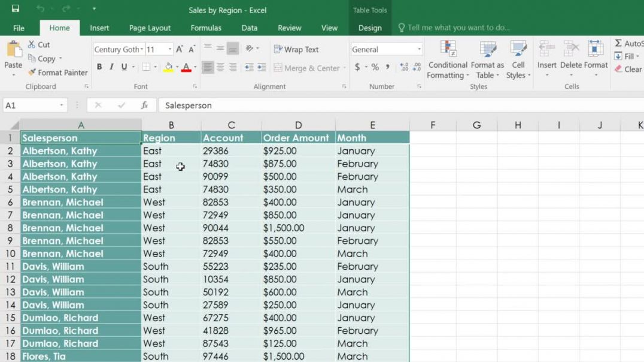Open the Underline style dropdown arrow
The width and height of the screenshot is (644, 362).
tap(133, 67)
